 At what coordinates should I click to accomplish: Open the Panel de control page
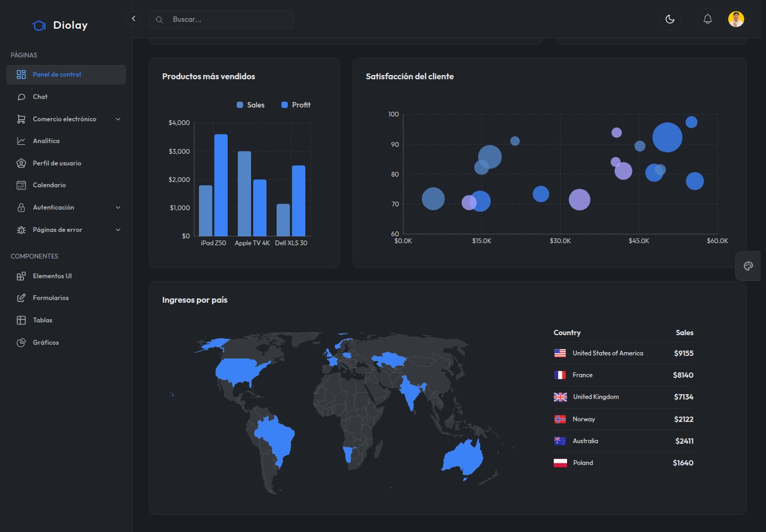tap(66, 74)
